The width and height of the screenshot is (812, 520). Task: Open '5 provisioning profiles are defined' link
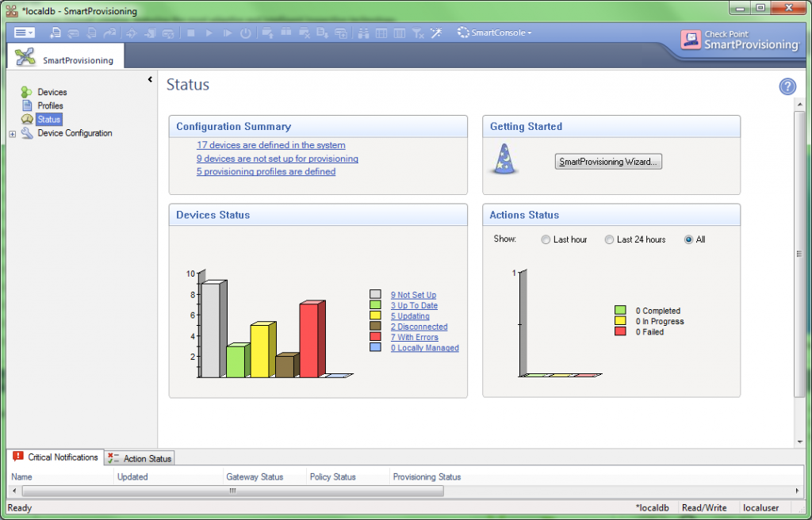coord(266,171)
